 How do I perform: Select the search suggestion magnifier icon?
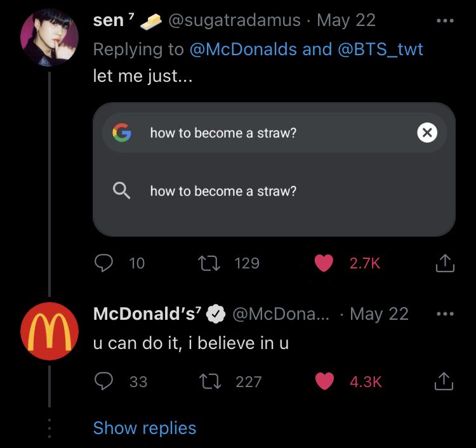point(121,190)
